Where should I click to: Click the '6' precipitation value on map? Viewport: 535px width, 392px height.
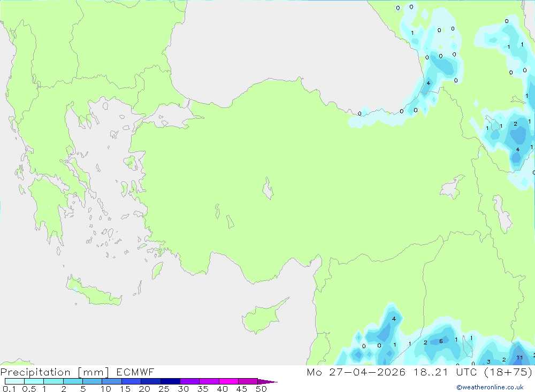click(441, 341)
